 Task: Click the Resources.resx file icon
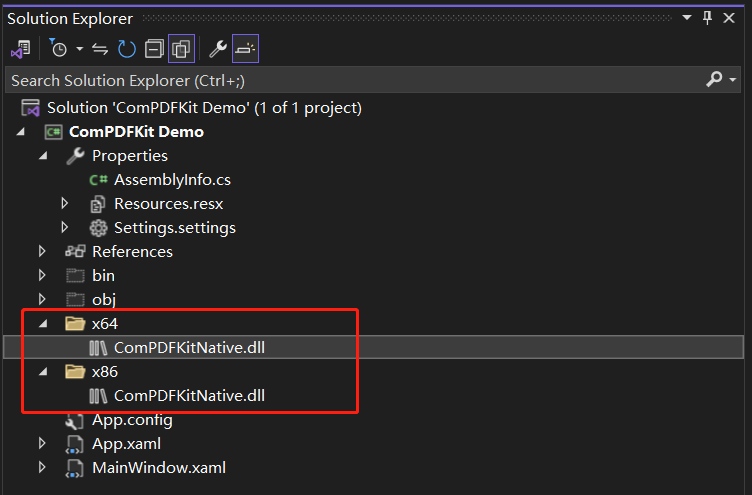pyautogui.click(x=98, y=204)
